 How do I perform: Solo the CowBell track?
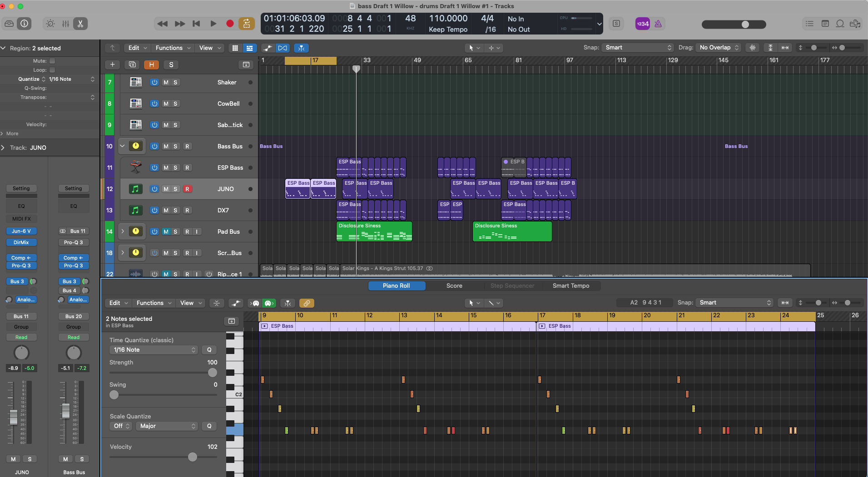coord(175,103)
